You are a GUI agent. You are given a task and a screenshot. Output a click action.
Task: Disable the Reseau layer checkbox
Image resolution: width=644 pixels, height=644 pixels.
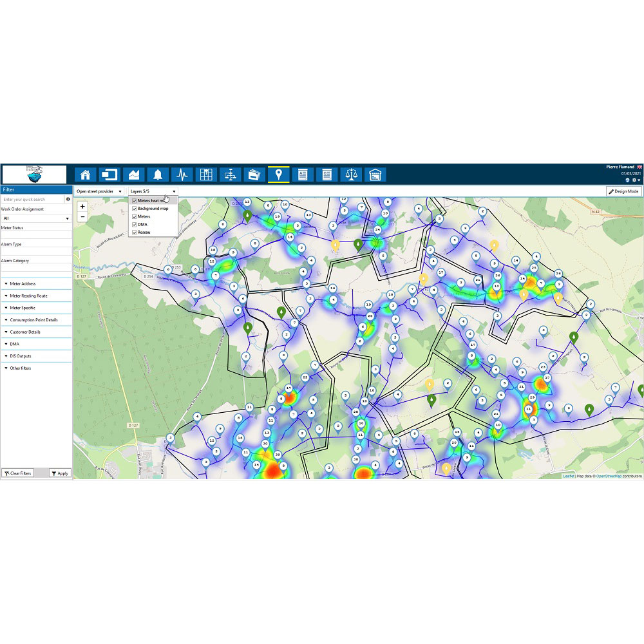tap(134, 232)
